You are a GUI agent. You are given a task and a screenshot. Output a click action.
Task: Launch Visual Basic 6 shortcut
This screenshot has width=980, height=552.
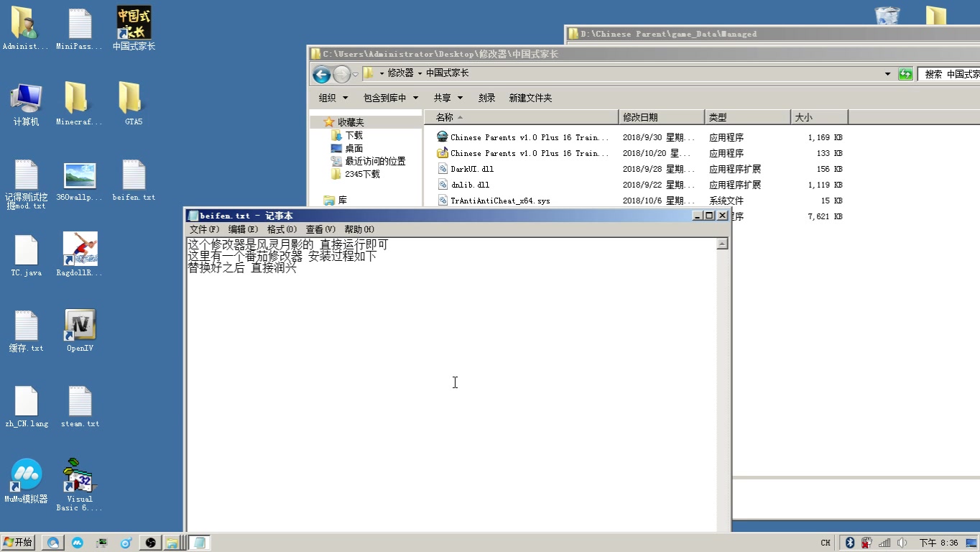pyautogui.click(x=79, y=484)
